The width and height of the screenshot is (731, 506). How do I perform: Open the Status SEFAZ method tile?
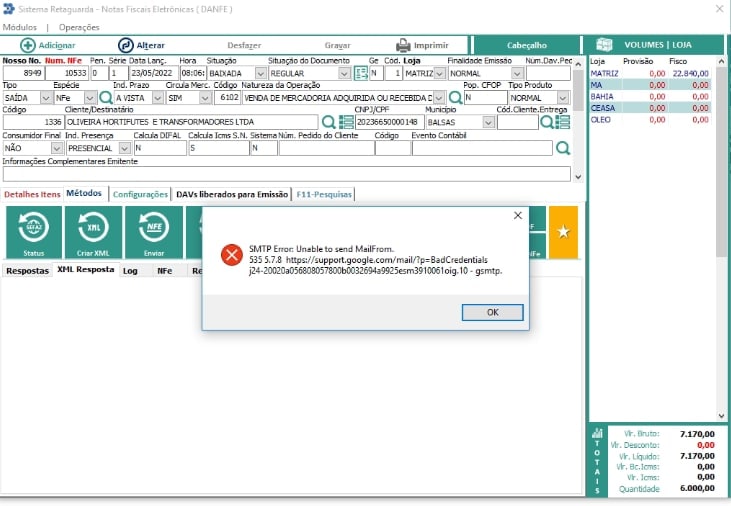pyautogui.click(x=34, y=232)
